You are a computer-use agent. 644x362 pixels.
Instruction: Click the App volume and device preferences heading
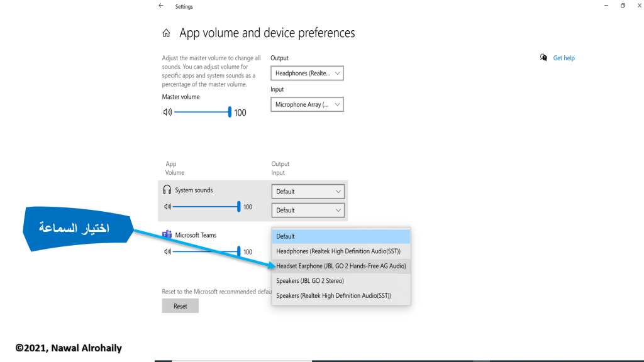click(x=267, y=33)
